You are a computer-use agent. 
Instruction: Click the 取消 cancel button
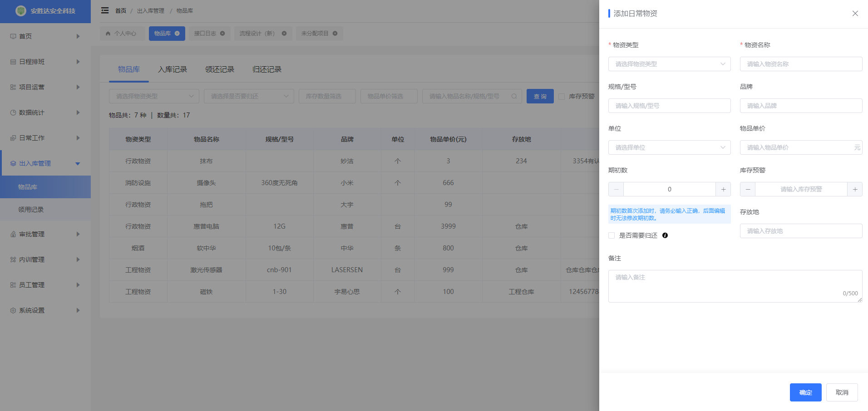(842, 392)
